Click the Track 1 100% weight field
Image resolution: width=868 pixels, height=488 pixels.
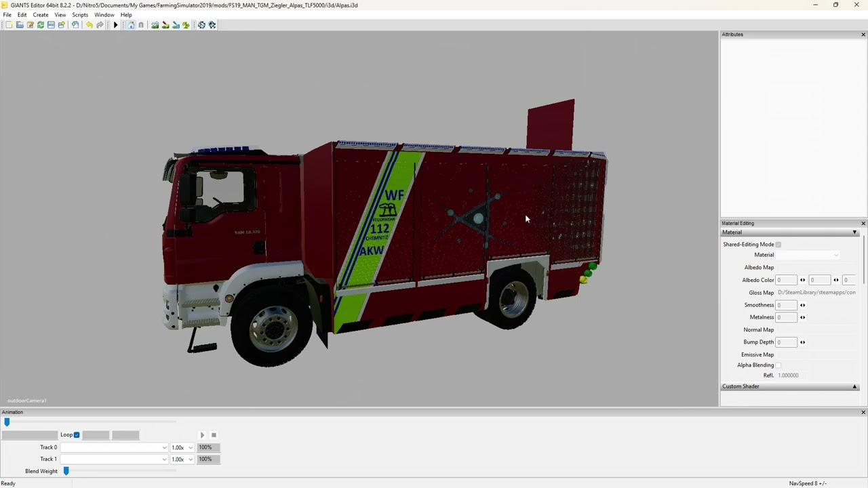click(208, 460)
